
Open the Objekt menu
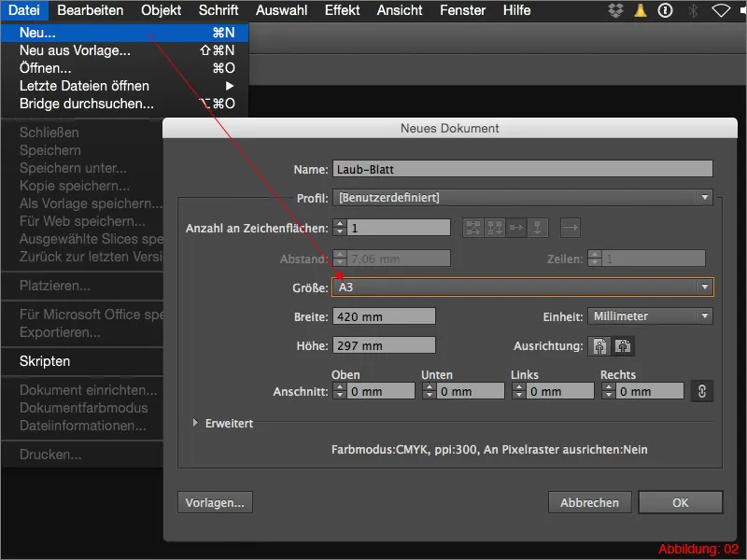pos(161,10)
